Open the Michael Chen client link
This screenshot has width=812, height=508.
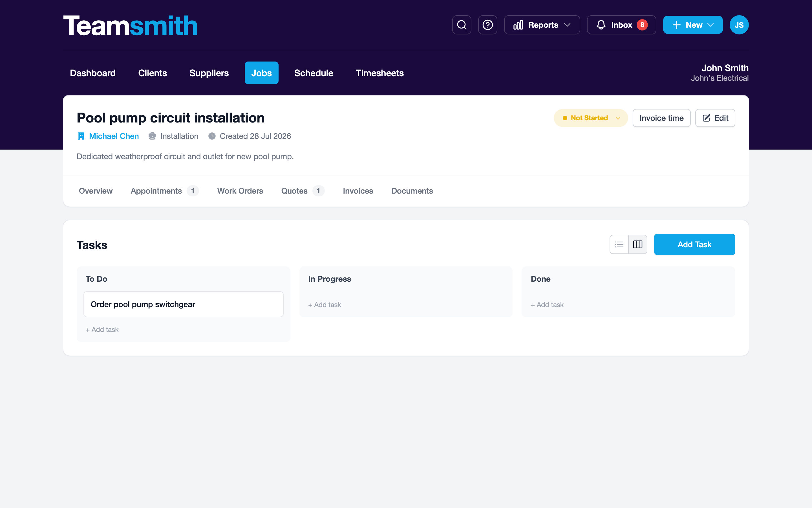(x=114, y=136)
